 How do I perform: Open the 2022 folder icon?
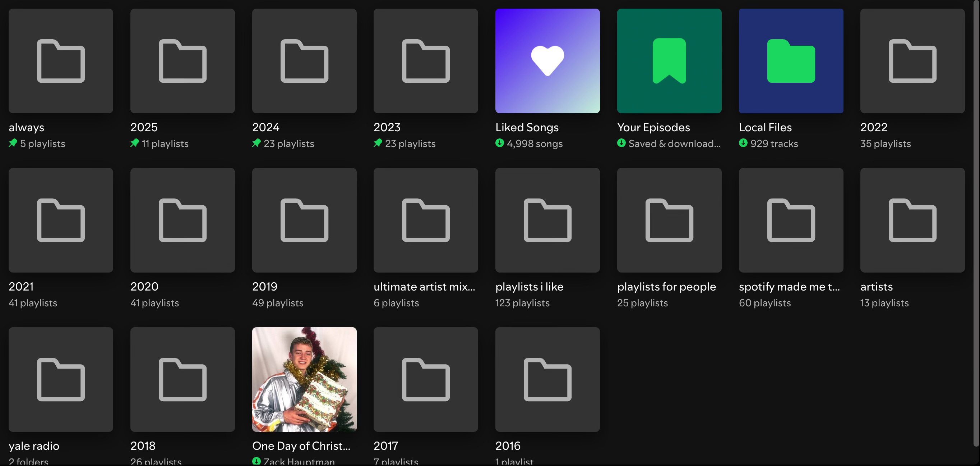click(x=912, y=61)
